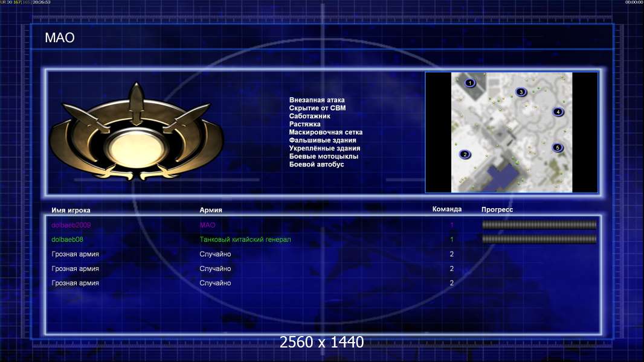Select start position 4 on map
This screenshot has height=362, width=644.
(558, 112)
